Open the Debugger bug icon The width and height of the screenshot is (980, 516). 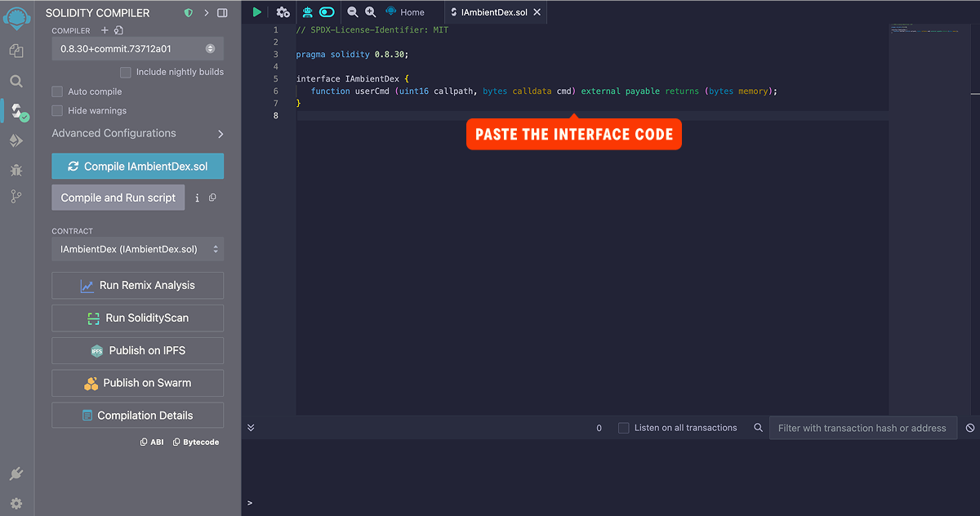(16, 170)
